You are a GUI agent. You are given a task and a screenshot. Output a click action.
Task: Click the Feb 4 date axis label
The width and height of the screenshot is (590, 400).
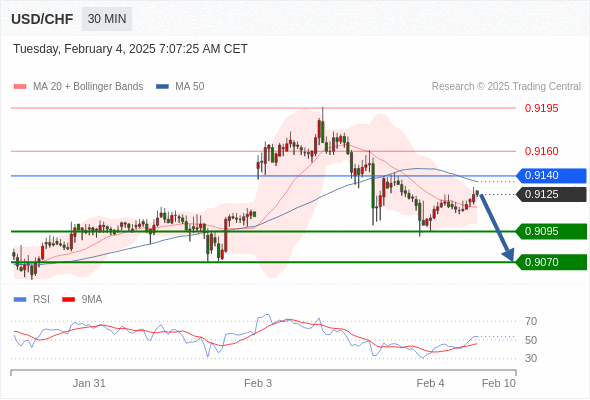[x=430, y=383]
